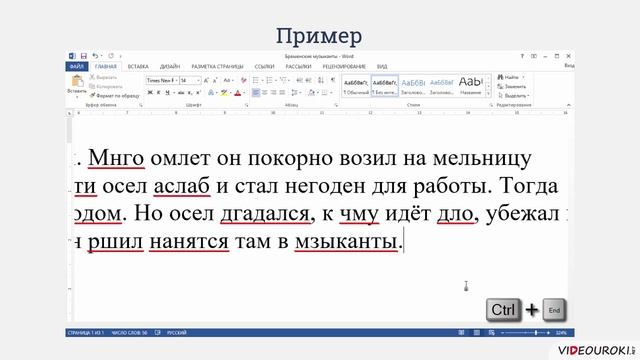Show paragraph marks with the pilcrow icon

(x=333, y=80)
